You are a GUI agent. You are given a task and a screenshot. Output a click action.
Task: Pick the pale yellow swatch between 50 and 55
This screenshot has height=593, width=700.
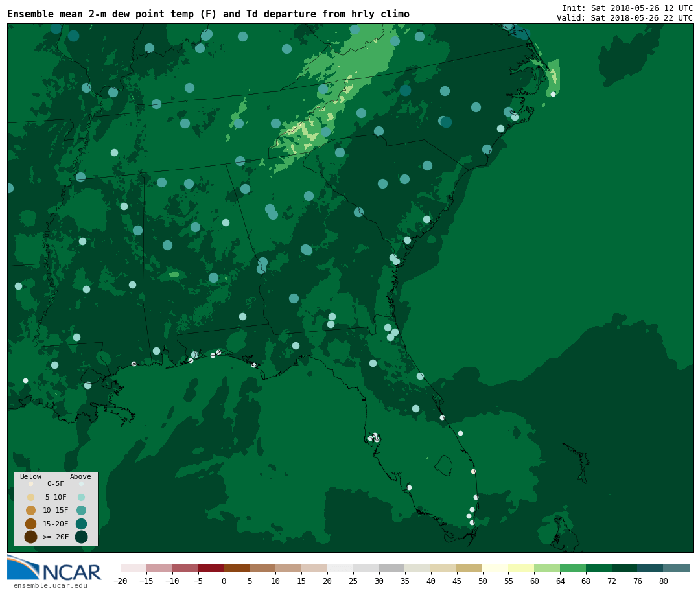[496, 568]
